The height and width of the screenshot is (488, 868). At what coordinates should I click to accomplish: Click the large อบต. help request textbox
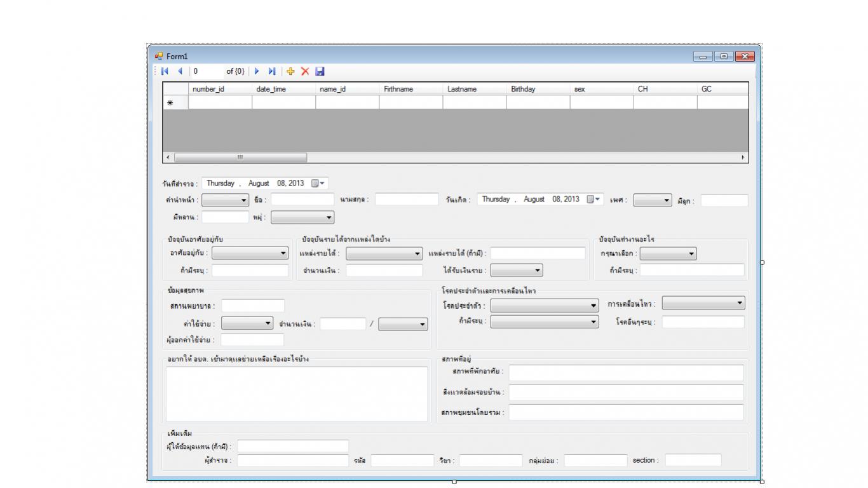pyautogui.click(x=297, y=394)
